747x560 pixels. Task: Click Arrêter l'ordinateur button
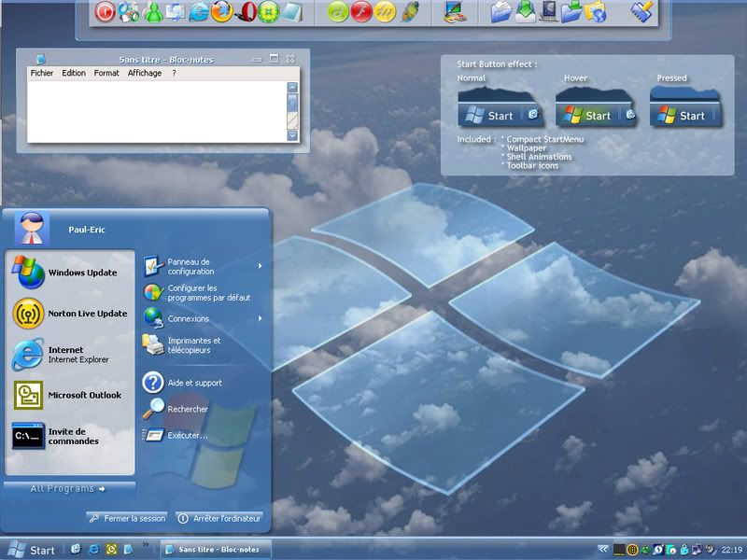[x=219, y=518]
